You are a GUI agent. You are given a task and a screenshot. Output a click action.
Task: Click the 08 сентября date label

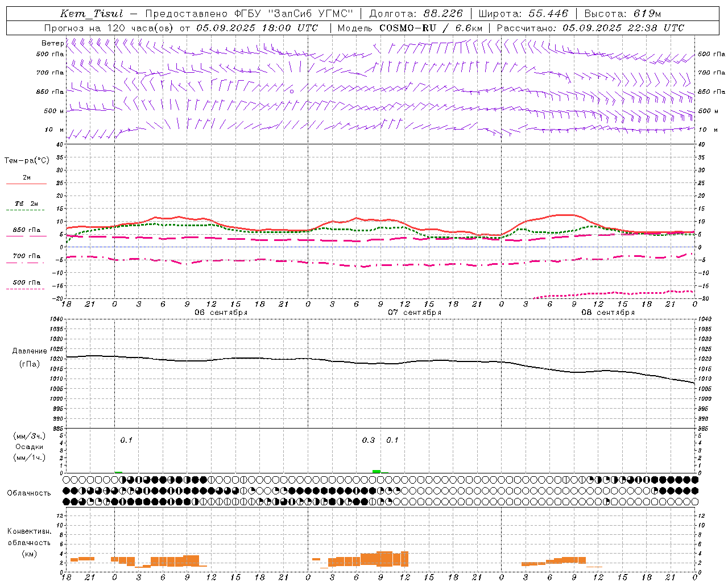[x=608, y=313]
